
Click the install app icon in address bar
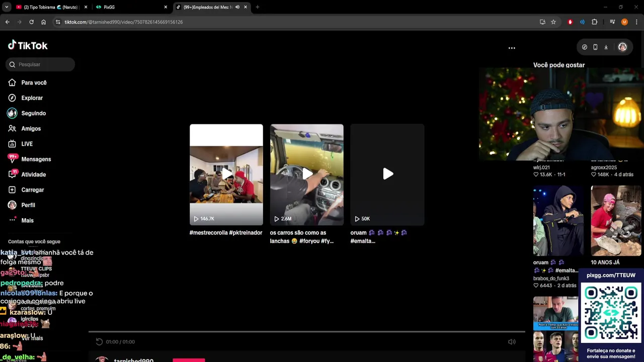coord(542,22)
